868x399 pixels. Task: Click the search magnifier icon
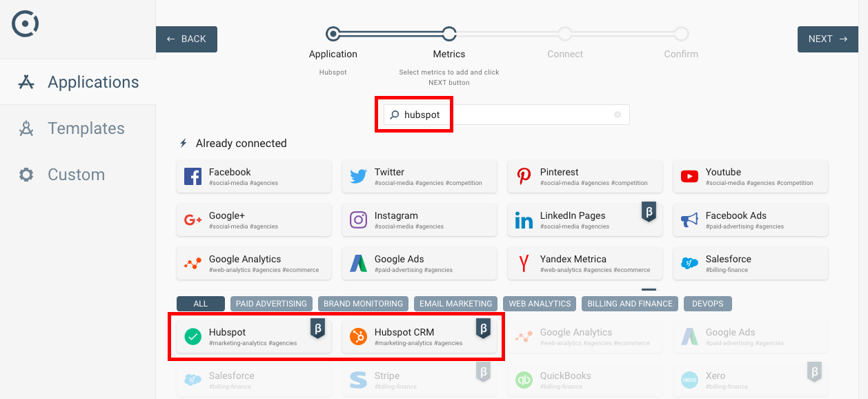click(x=395, y=115)
